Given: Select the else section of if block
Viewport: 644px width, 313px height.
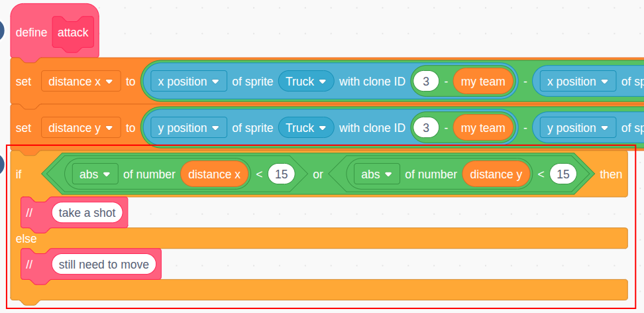Looking at the screenshot, I should point(27,239).
